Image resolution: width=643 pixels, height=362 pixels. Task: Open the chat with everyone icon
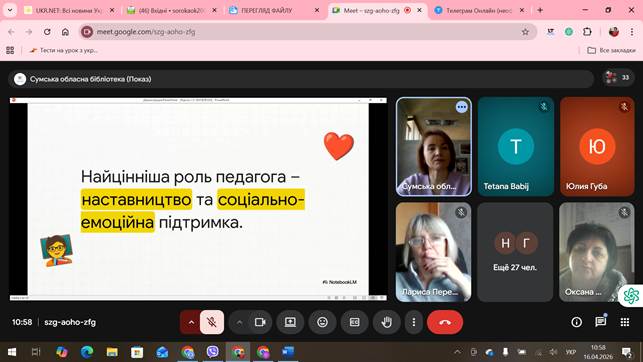[x=601, y=322]
